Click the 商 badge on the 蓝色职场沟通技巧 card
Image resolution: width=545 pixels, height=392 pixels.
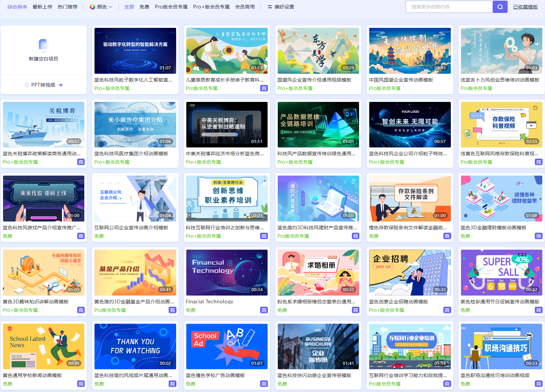[x=539, y=384]
